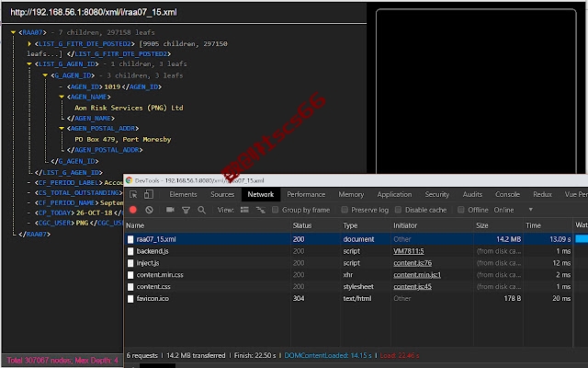This screenshot has height=368, width=588.
Task: Open the Performance tab
Action: click(x=306, y=194)
